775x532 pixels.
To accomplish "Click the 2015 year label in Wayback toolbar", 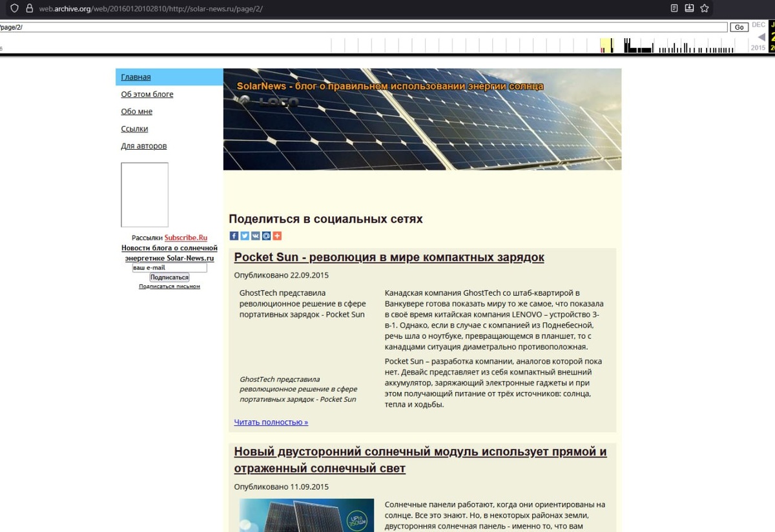I will [x=758, y=48].
